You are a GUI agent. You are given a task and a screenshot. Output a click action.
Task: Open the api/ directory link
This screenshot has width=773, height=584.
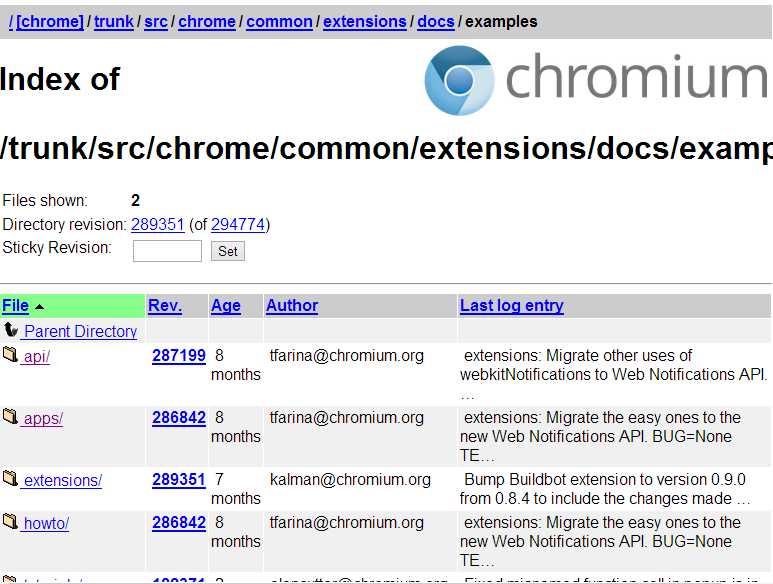36,356
